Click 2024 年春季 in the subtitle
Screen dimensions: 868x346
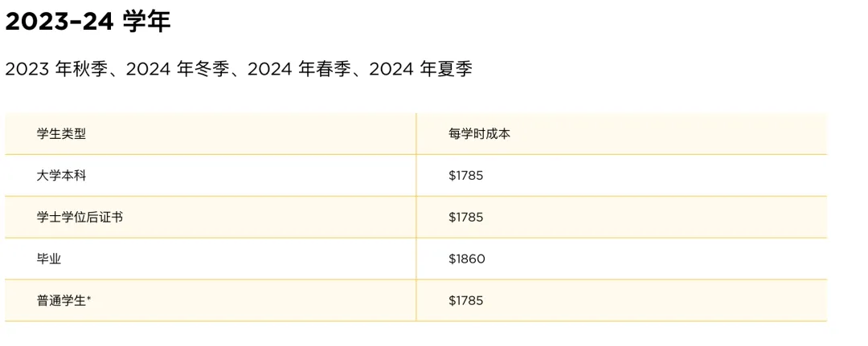click(299, 70)
